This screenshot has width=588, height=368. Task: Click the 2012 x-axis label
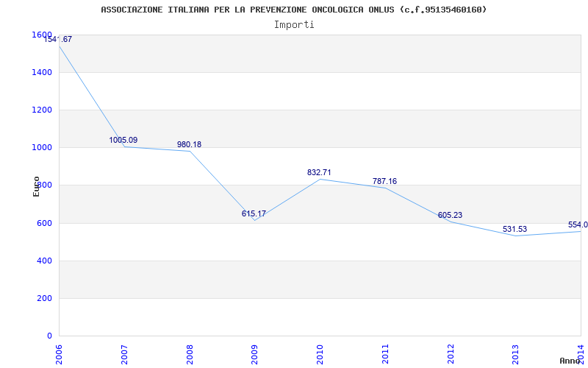point(451,354)
